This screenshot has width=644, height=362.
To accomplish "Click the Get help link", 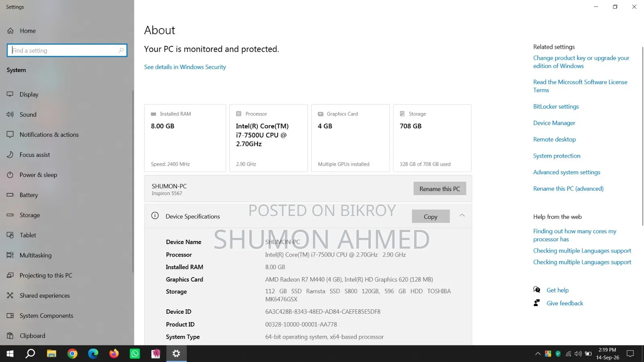I will 557,290.
